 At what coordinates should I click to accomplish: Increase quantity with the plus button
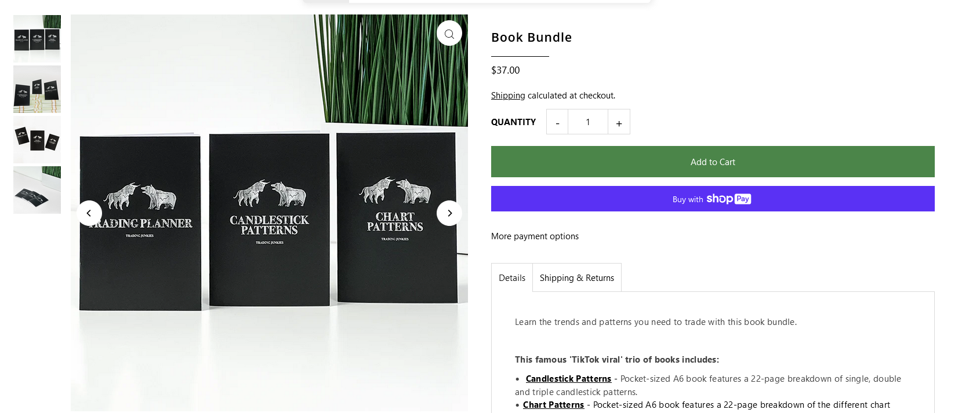[619, 122]
